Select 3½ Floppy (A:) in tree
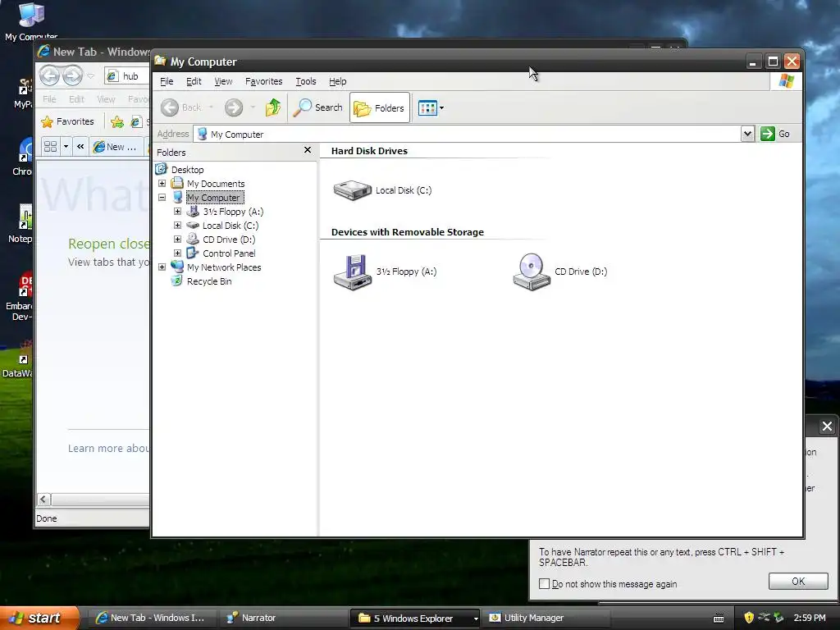The width and height of the screenshot is (840, 630). (x=233, y=212)
